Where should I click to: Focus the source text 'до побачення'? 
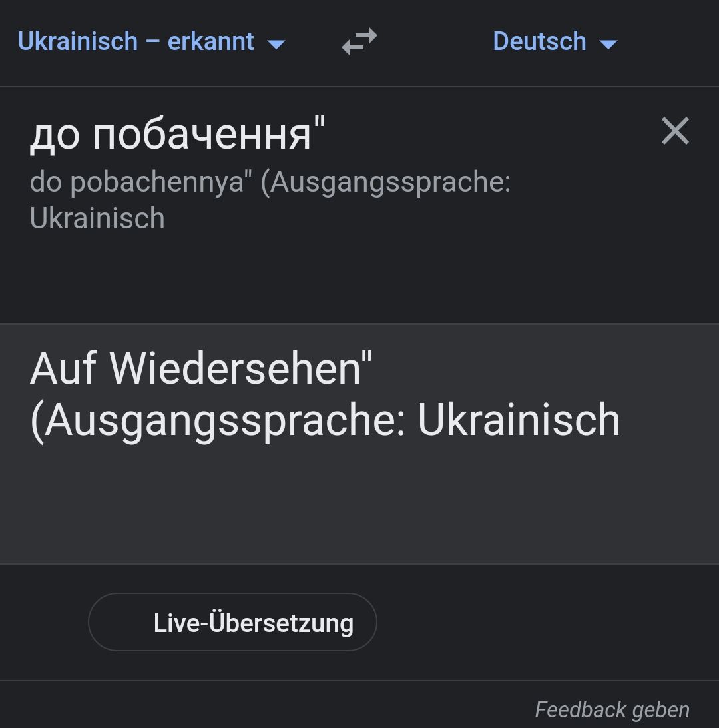tap(177, 134)
